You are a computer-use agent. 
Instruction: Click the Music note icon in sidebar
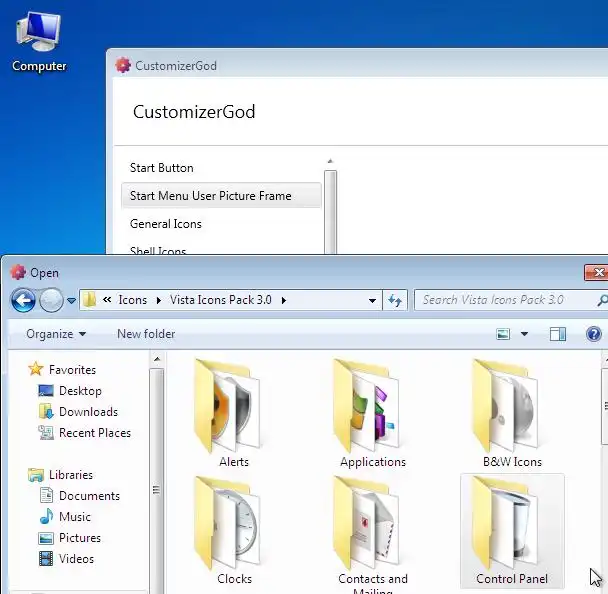pyautogui.click(x=46, y=516)
